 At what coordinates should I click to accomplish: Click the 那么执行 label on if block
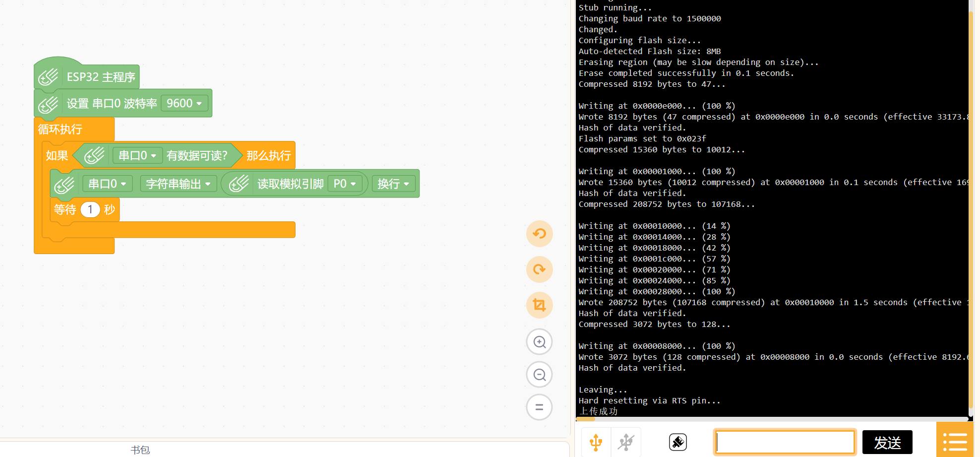coord(268,155)
